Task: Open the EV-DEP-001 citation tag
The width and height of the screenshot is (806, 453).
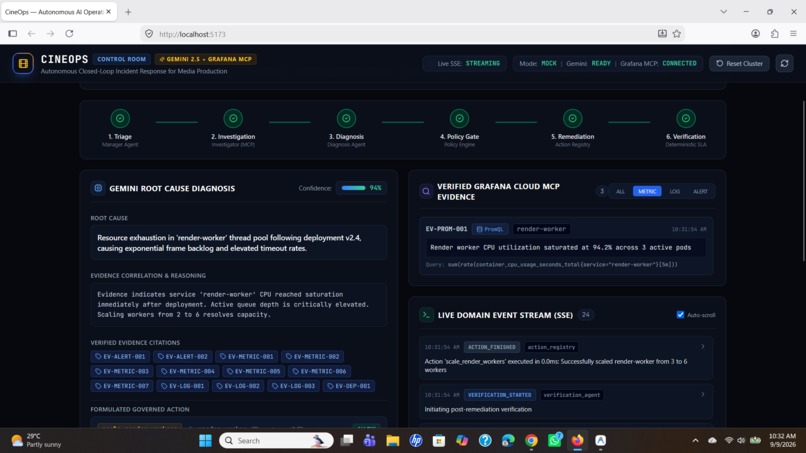Action: click(x=349, y=386)
